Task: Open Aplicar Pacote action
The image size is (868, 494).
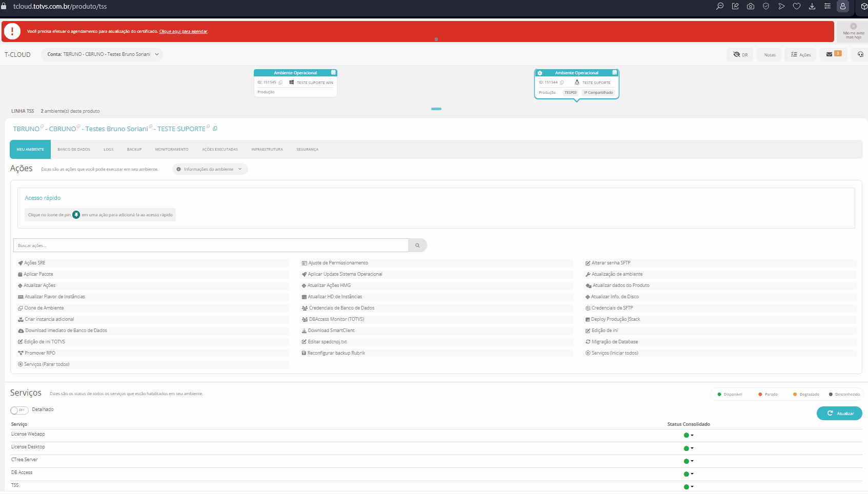Action: (35, 274)
